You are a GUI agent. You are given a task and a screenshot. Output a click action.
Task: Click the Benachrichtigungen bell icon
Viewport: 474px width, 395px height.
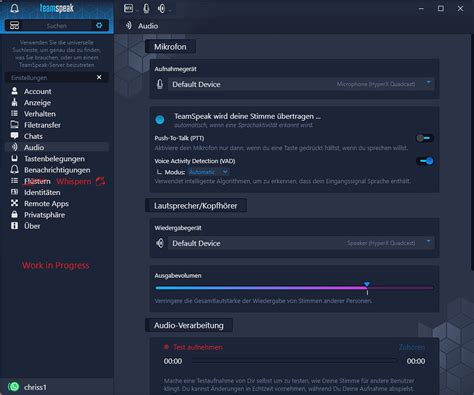click(14, 170)
